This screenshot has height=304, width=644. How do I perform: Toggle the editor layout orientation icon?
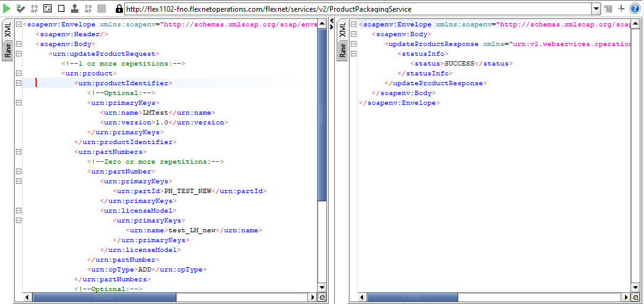pyautogui.click(x=608, y=9)
